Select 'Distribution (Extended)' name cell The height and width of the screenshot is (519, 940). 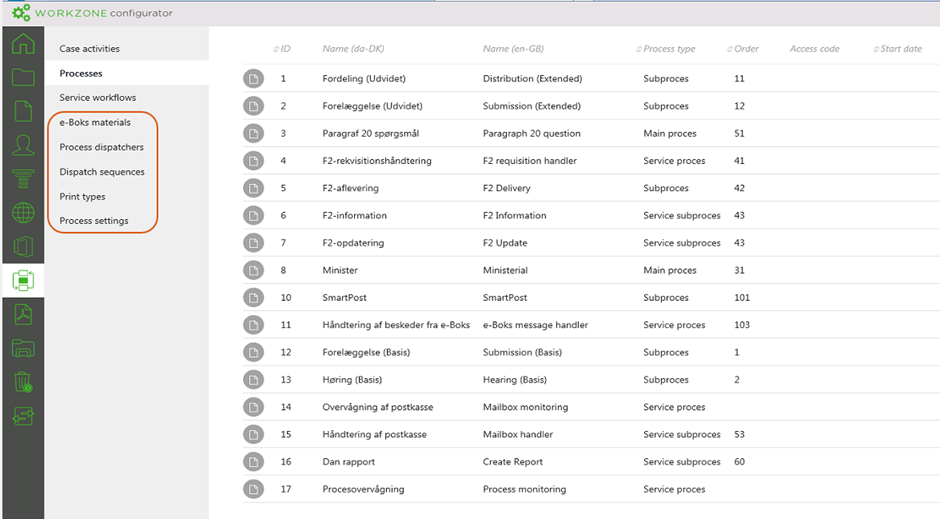coord(532,79)
